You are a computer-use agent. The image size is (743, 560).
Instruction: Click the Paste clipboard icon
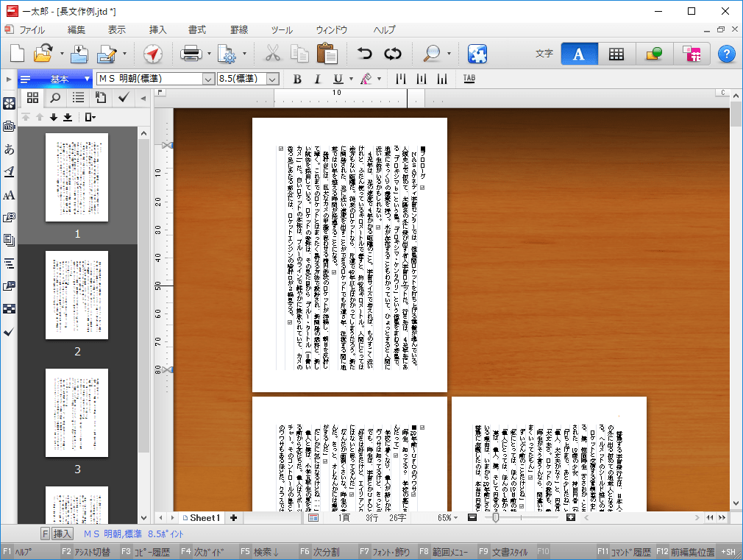327,54
